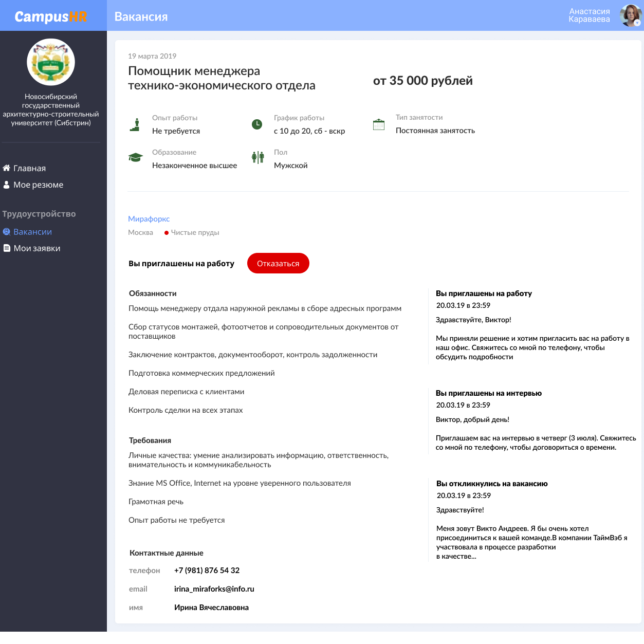Click the Подготовка коммерческих предложений line
The height and width of the screenshot is (644, 644).
(201, 373)
